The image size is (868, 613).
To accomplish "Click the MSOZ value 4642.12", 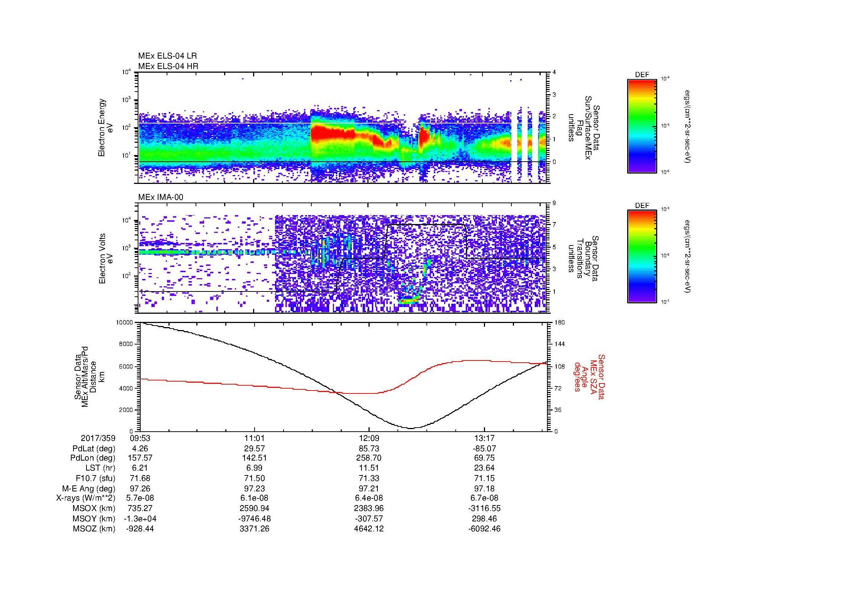I will (369, 529).
